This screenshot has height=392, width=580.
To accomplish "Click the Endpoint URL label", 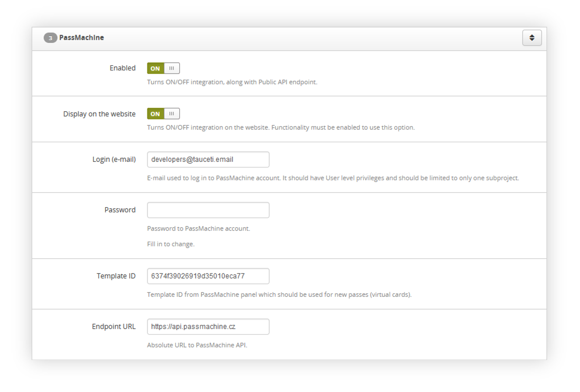I will (113, 327).
